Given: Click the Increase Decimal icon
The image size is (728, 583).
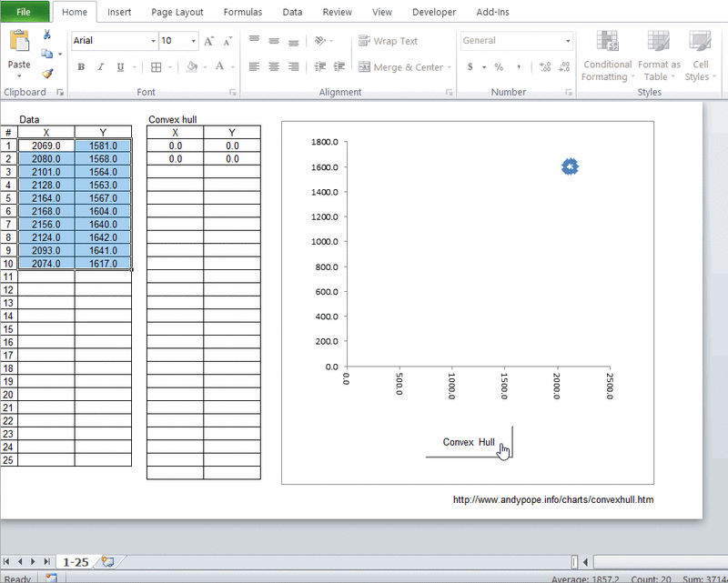Looking at the screenshot, I should [x=544, y=67].
